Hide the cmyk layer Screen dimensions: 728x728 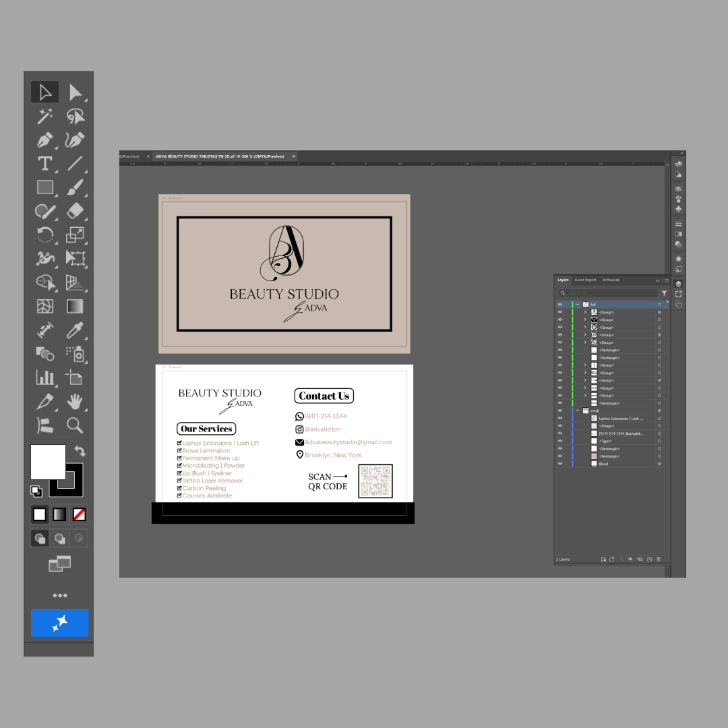point(560,410)
